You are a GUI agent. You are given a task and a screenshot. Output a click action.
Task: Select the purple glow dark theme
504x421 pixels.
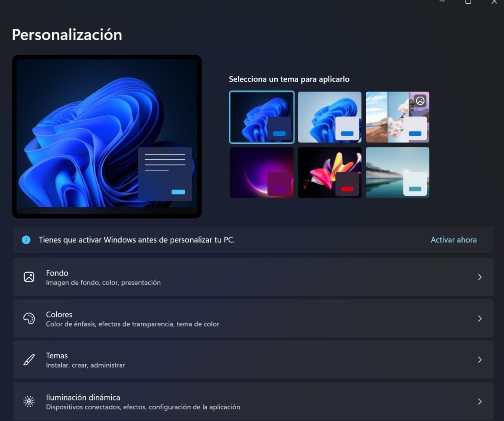click(x=262, y=172)
